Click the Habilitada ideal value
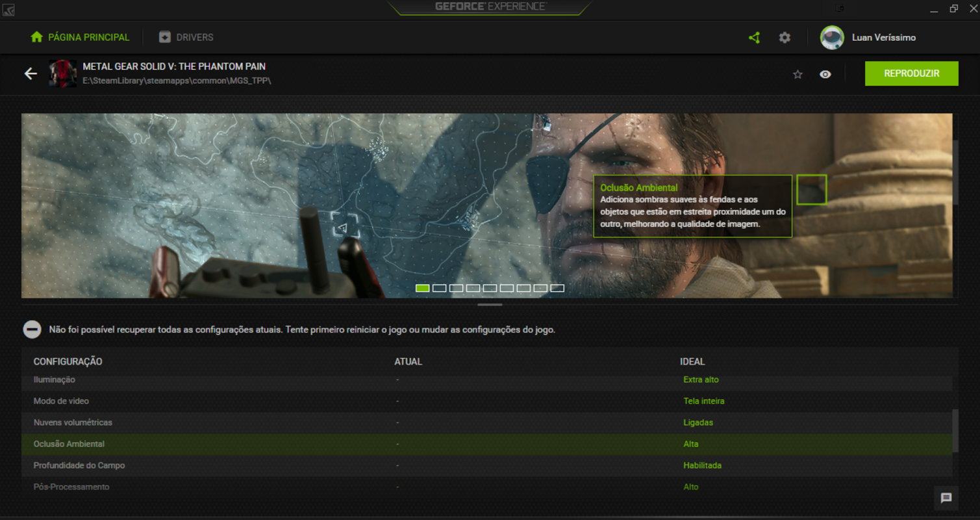Viewport: 980px width, 520px height. (702, 465)
